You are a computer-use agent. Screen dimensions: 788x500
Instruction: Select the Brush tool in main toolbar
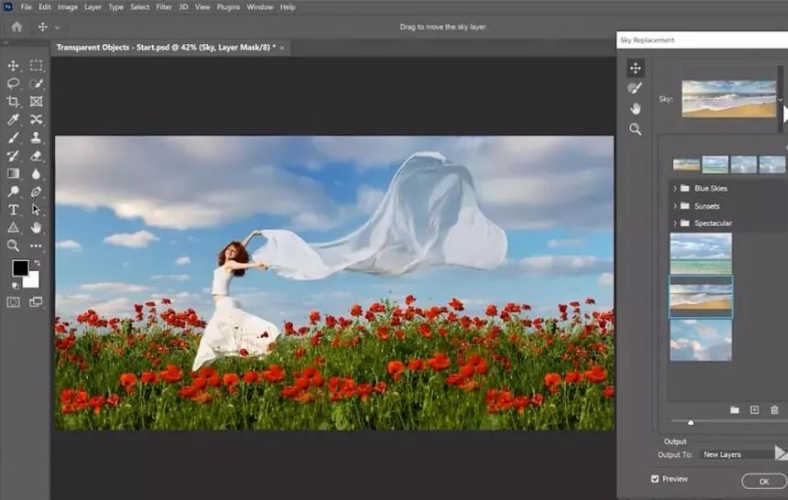click(x=13, y=138)
